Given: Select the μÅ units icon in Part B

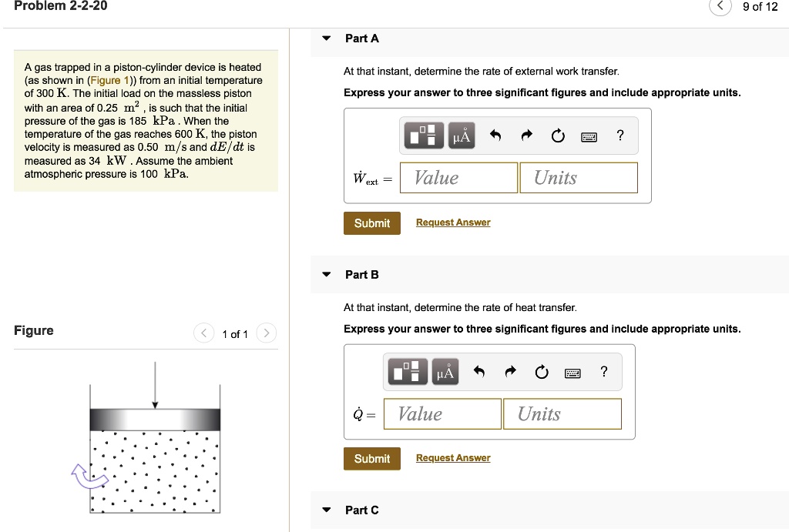Looking at the screenshot, I should tap(446, 371).
